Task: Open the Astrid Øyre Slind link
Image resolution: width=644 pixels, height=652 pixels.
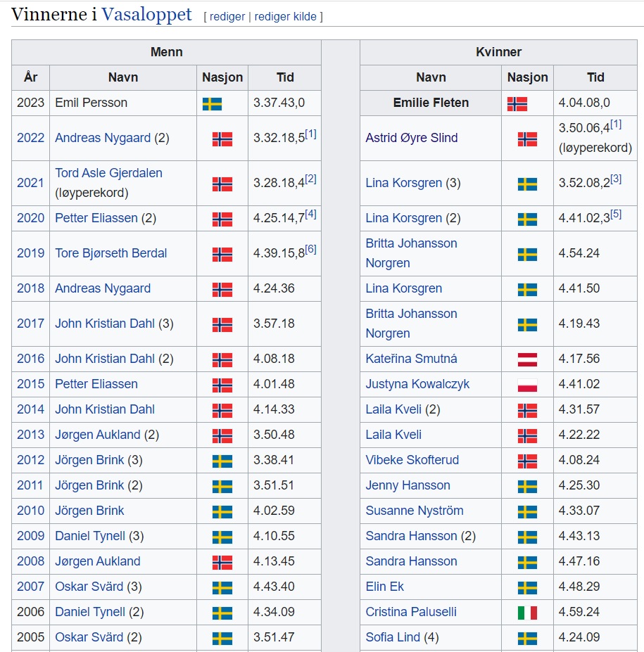Action: [412, 138]
